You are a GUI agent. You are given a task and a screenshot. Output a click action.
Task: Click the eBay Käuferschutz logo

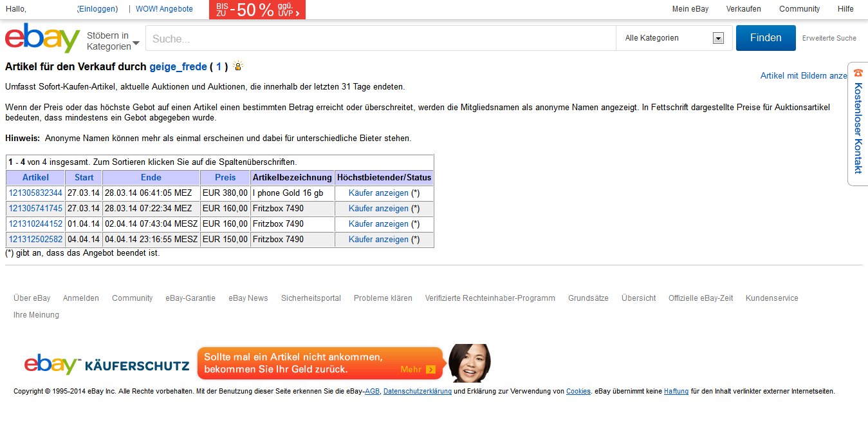pyautogui.click(x=107, y=365)
